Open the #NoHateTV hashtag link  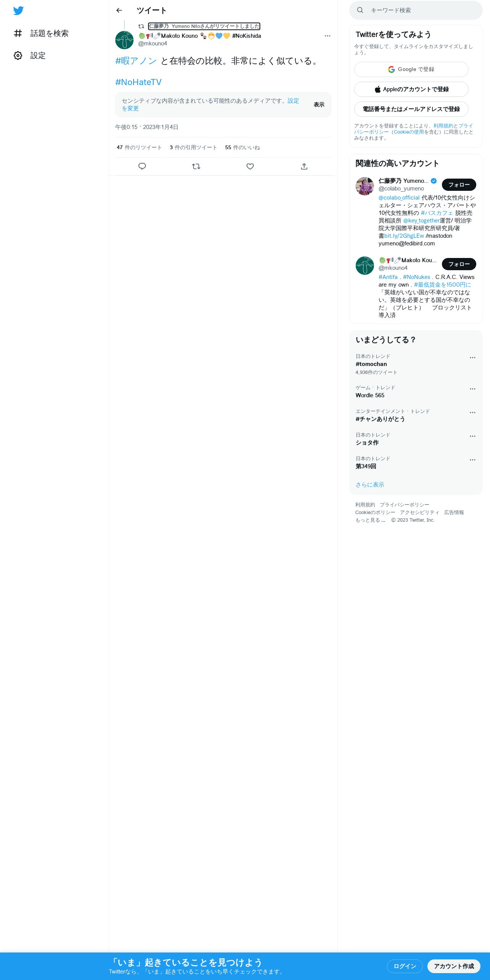tap(138, 82)
